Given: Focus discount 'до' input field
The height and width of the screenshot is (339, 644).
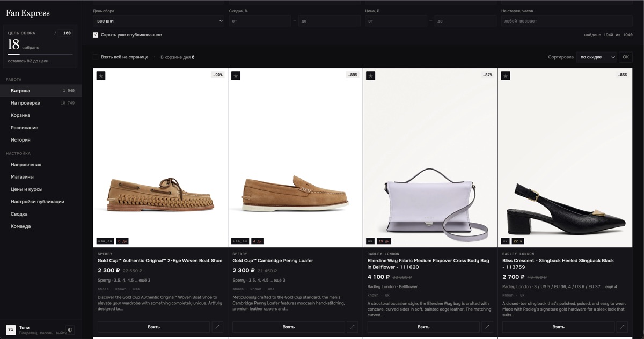Looking at the screenshot, I should pos(330,21).
